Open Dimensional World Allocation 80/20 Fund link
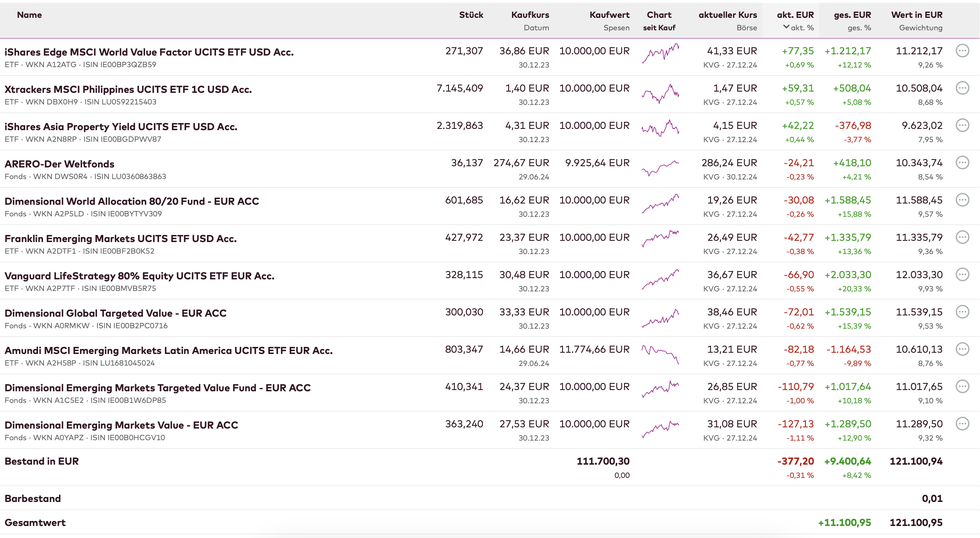The height and width of the screenshot is (538, 980). tap(132, 201)
